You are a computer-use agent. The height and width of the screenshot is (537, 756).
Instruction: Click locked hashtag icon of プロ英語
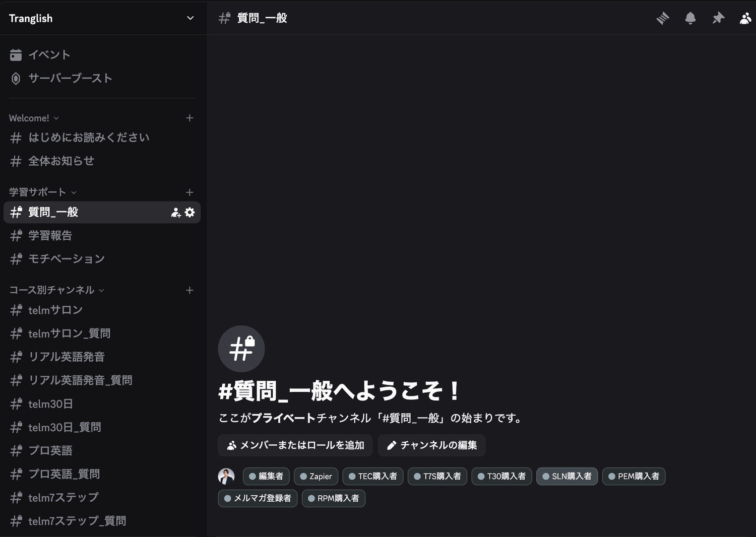pyautogui.click(x=16, y=450)
